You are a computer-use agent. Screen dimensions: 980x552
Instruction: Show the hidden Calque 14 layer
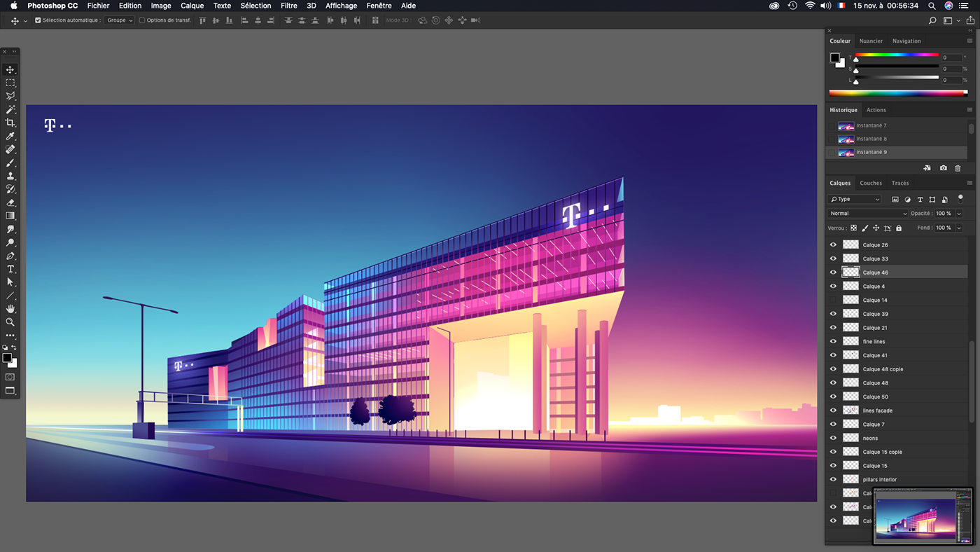pyautogui.click(x=833, y=300)
